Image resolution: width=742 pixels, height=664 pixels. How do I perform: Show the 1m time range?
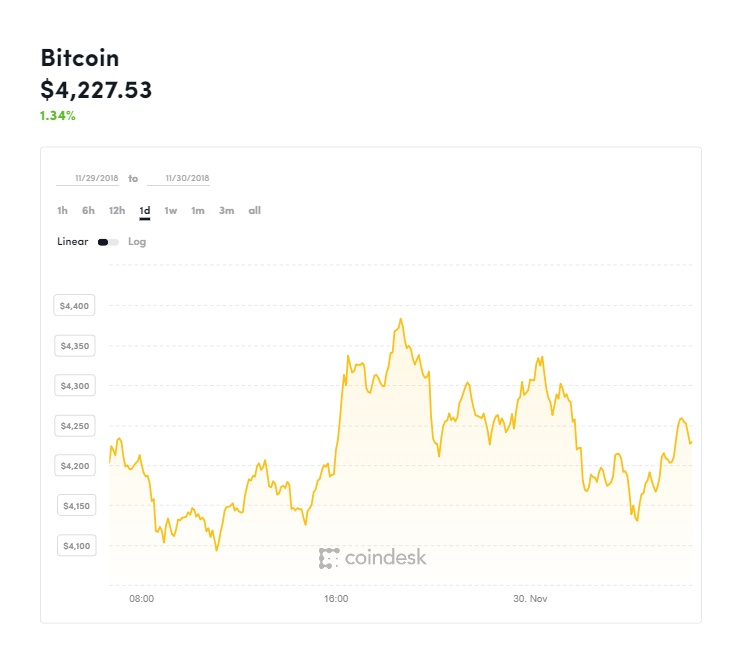198,211
